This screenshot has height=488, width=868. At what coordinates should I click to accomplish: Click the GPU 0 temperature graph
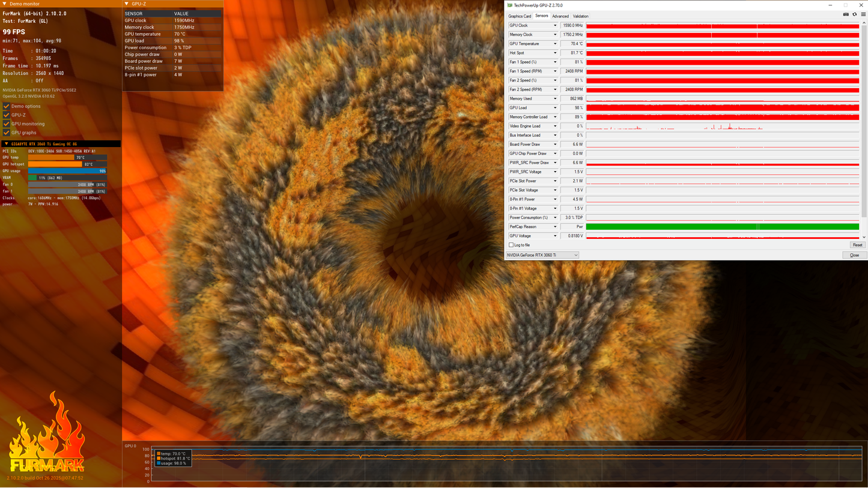point(506,464)
